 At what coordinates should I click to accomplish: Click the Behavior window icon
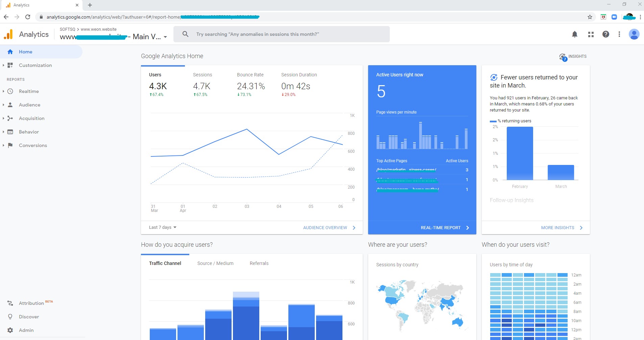tap(10, 132)
